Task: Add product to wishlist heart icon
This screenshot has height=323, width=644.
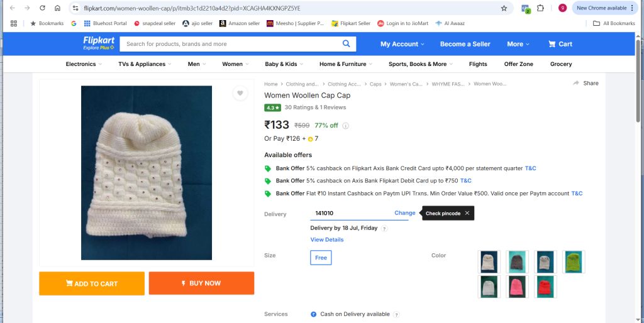Action: point(240,93)
